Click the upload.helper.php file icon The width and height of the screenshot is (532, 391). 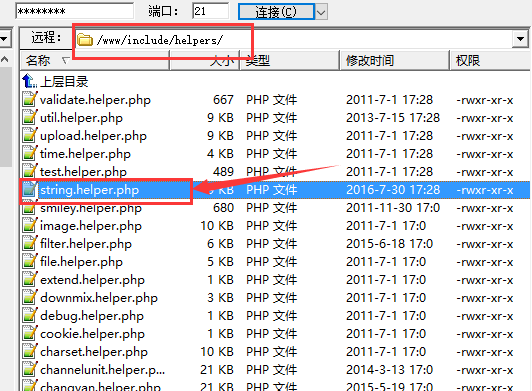30,135
